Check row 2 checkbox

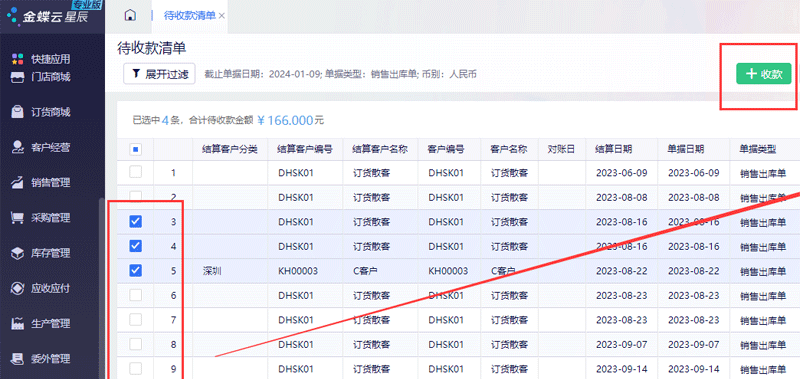(x=136, y=196)
